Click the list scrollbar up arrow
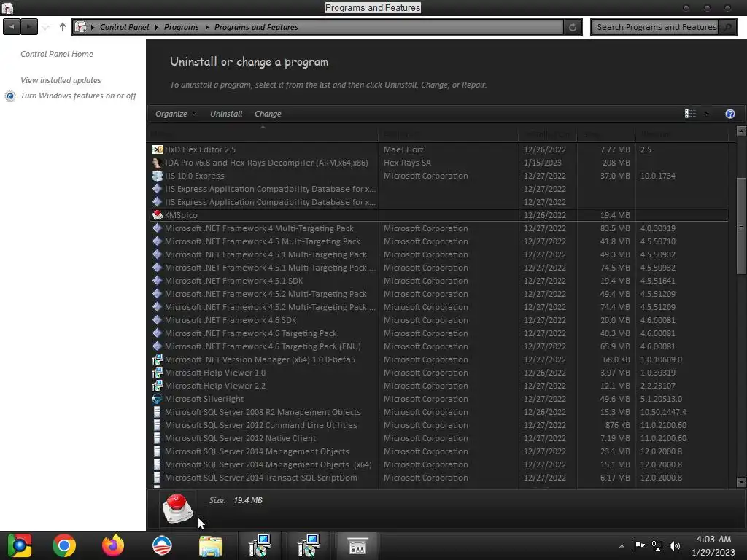Image resolution: width=747 pixels, height=560 pixels. (x=741, y=131)
